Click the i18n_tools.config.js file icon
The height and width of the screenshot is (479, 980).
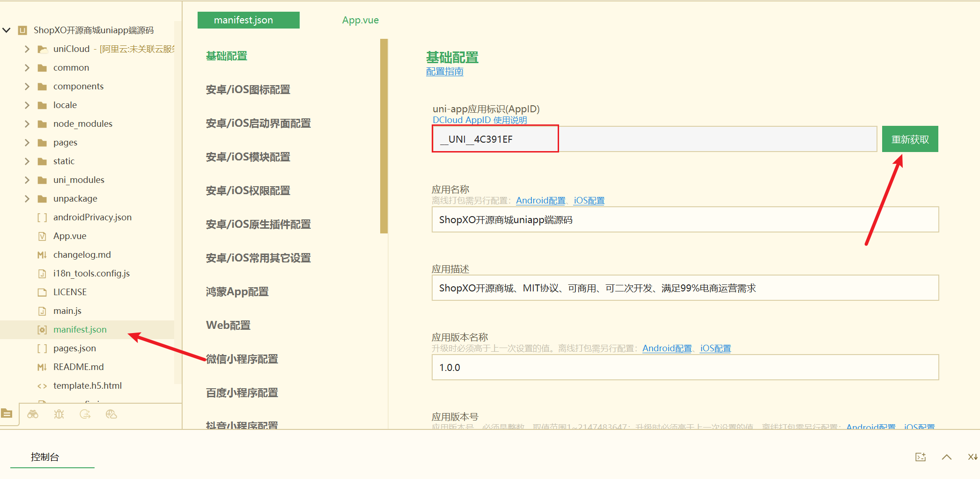(42, 274)
